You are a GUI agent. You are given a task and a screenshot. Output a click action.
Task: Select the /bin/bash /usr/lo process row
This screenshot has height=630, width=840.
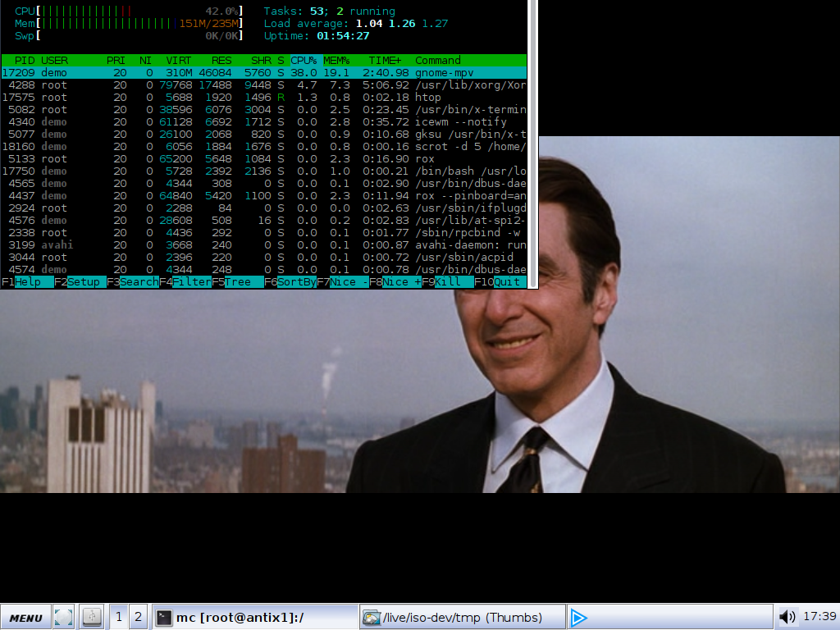click(264, 171)
